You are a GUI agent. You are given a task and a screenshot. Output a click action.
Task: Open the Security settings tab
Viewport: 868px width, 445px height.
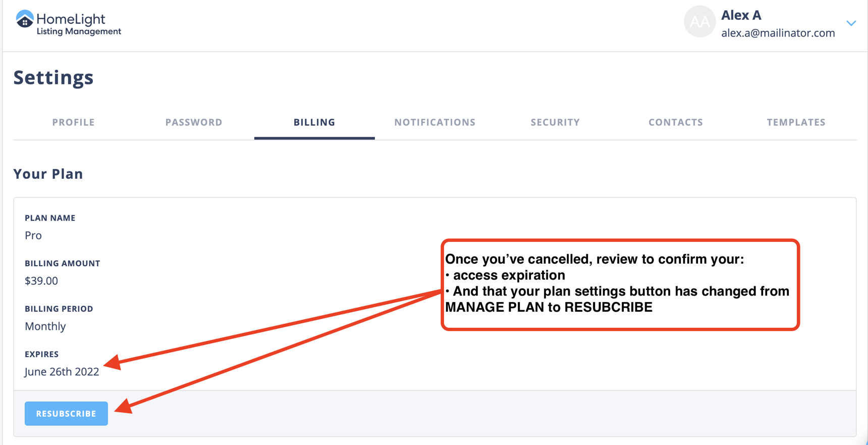point(555,122)
